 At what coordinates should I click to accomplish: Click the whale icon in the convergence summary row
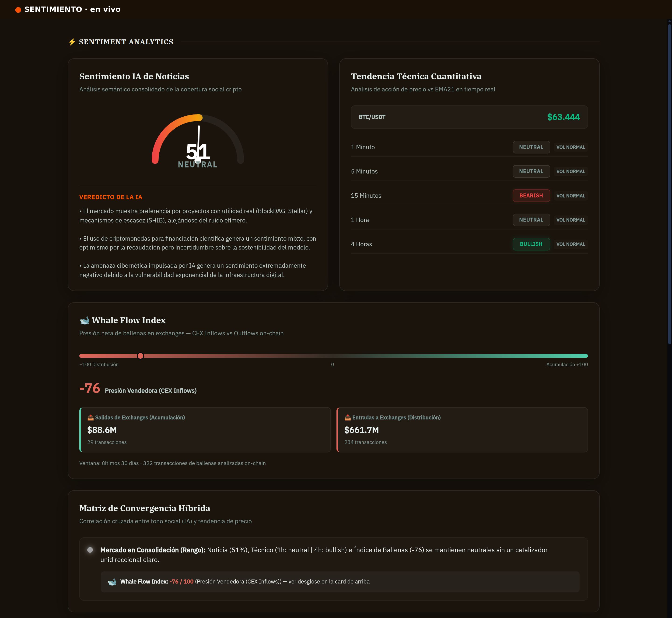[x=112, y=582]
